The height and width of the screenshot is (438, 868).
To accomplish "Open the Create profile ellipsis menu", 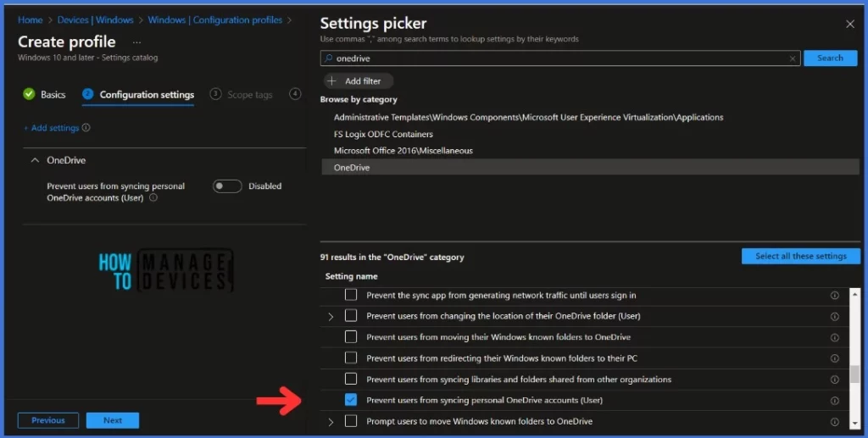I will pos(136,42).
